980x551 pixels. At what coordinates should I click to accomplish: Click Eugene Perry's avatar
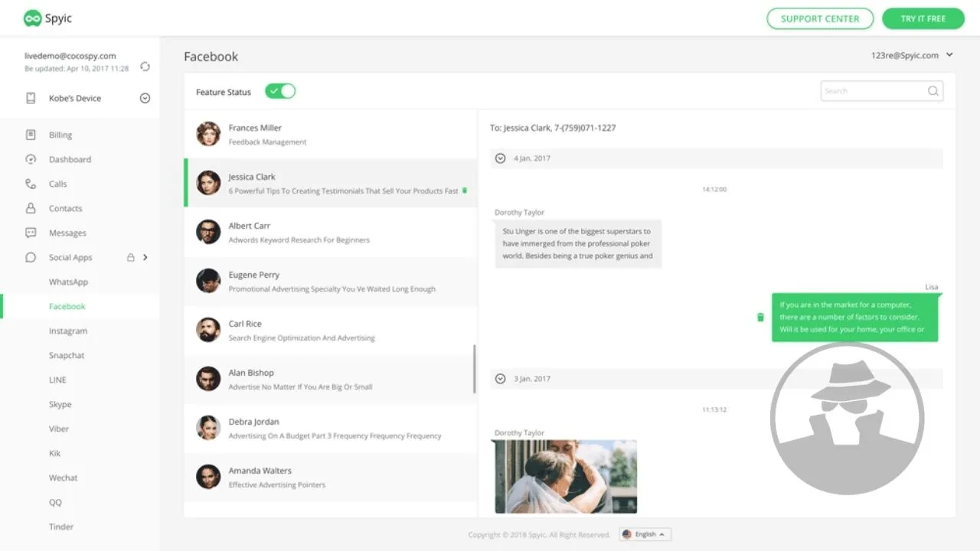tap(208, 281)
